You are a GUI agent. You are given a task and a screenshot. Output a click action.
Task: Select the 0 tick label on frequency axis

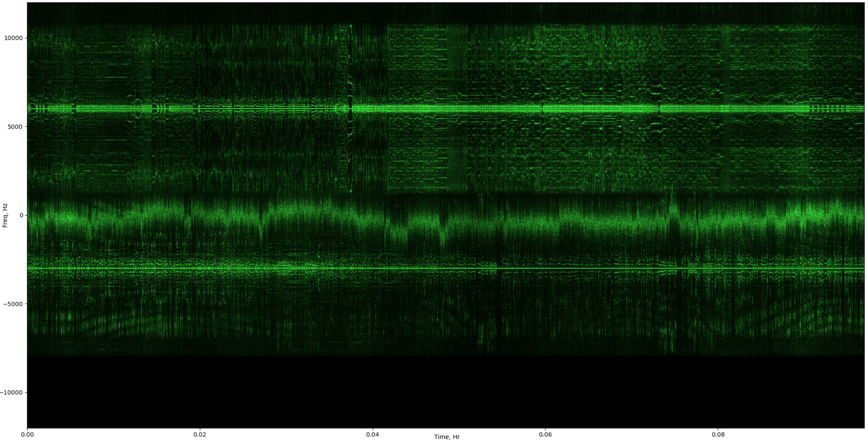[21, 215]
